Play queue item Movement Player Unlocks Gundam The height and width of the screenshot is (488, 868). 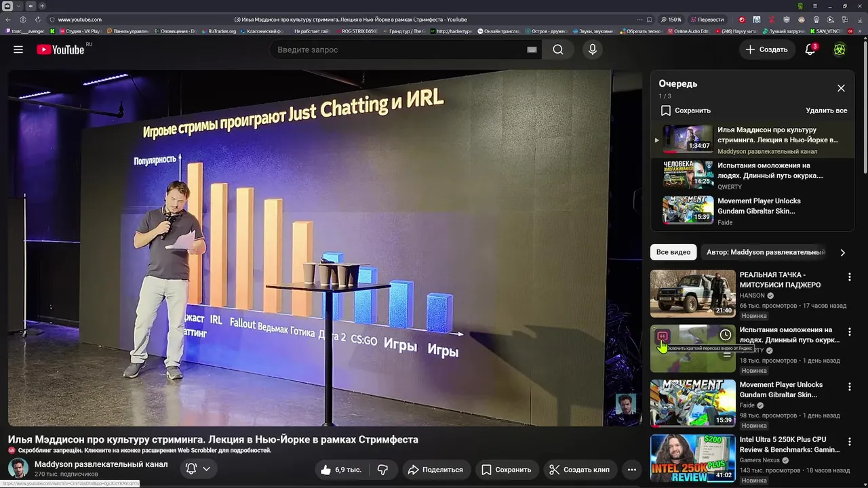click(x=753, y=210)
